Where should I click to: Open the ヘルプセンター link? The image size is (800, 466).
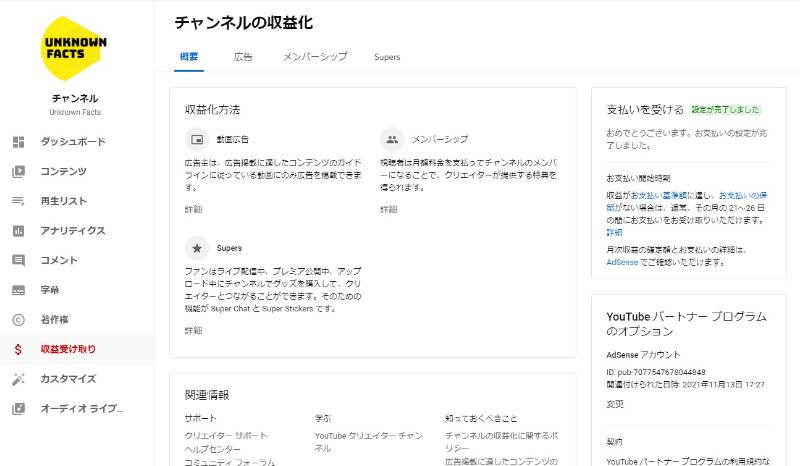pyautogui.click(x=212, y=449)
